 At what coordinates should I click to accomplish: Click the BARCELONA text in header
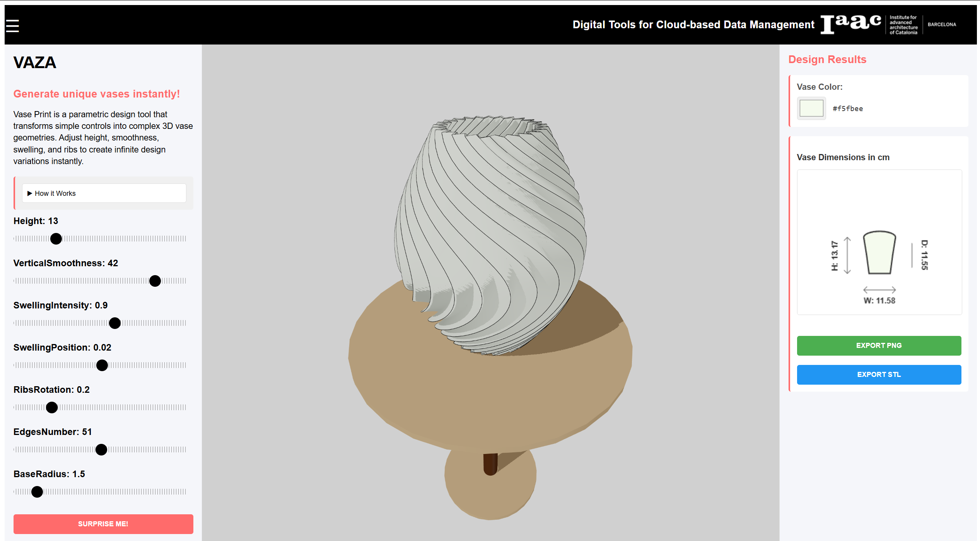942,24
